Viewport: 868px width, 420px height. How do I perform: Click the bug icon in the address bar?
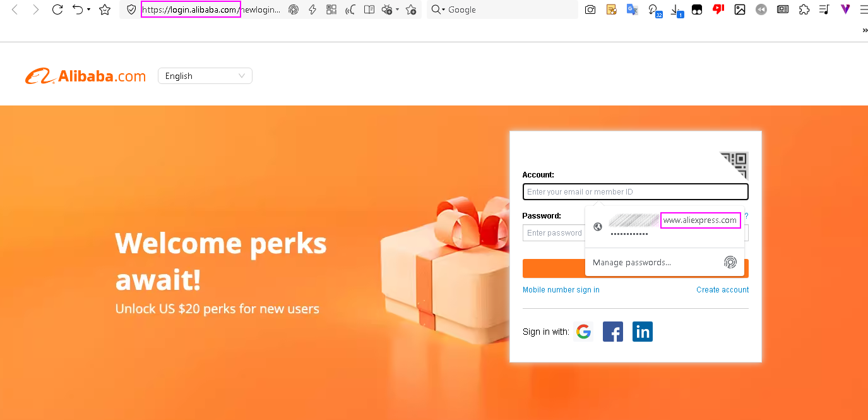pyautogui.click(x=388, y=9)
